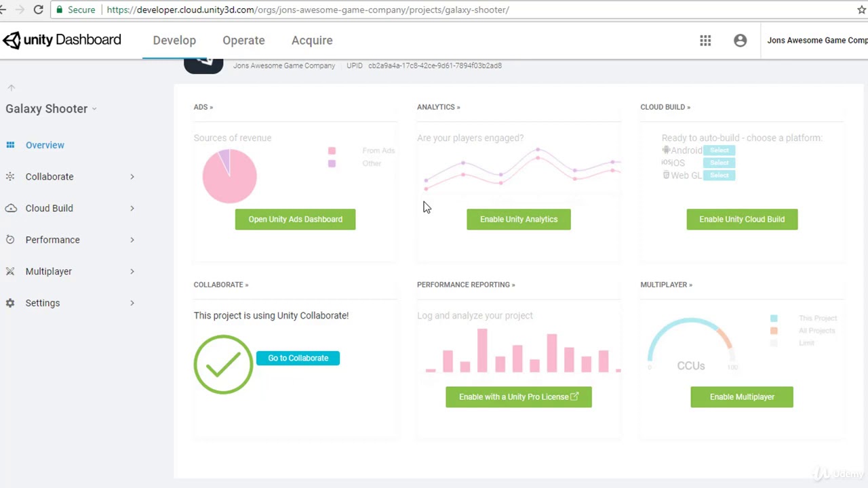Click the Cloud Build cloud icon
Image resolution: width=868 pixels, height=488 pixels.
(11, 208)
